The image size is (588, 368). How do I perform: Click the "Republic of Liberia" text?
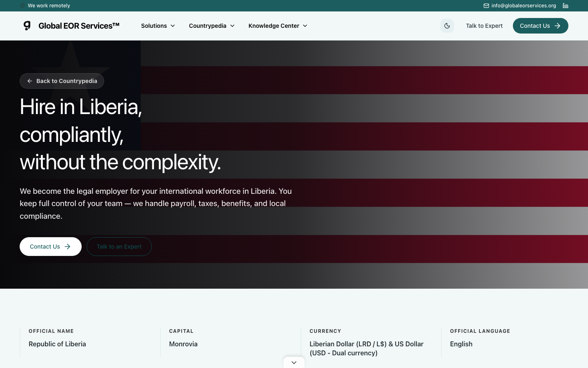(57, 344)
